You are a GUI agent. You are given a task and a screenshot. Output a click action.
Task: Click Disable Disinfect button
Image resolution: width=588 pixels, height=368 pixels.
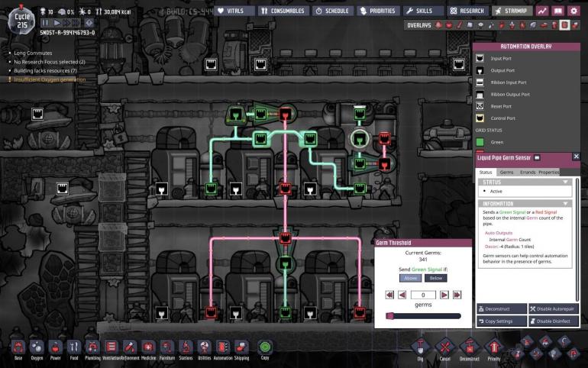point(554,321)
